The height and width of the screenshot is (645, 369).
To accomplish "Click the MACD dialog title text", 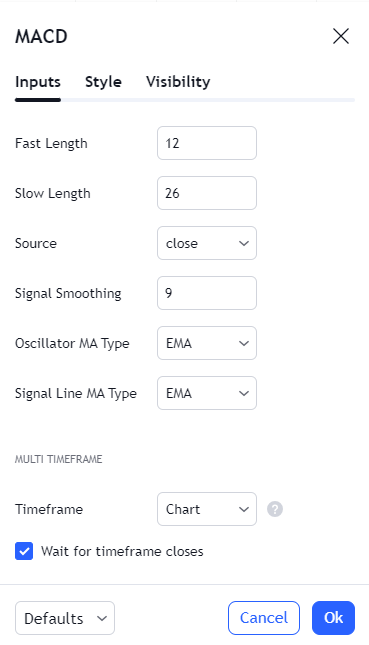I will pos(41,37).
